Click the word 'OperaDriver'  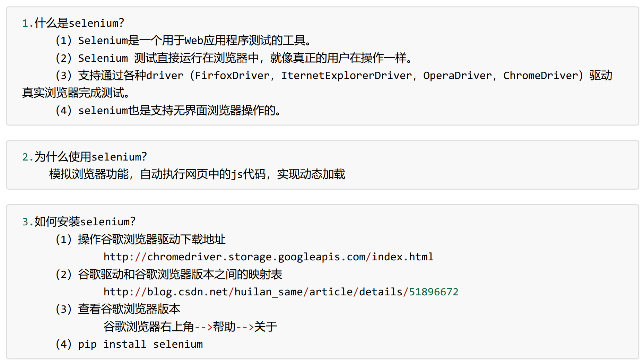point(458,76)
